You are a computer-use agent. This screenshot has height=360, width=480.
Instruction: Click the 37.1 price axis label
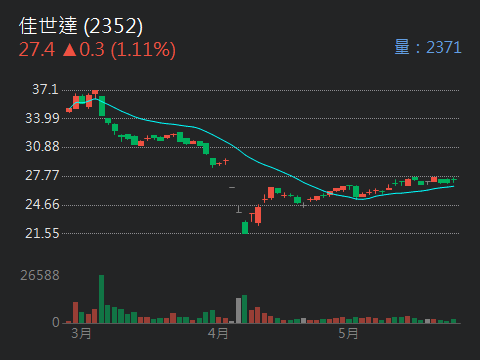tap(45, 89)
